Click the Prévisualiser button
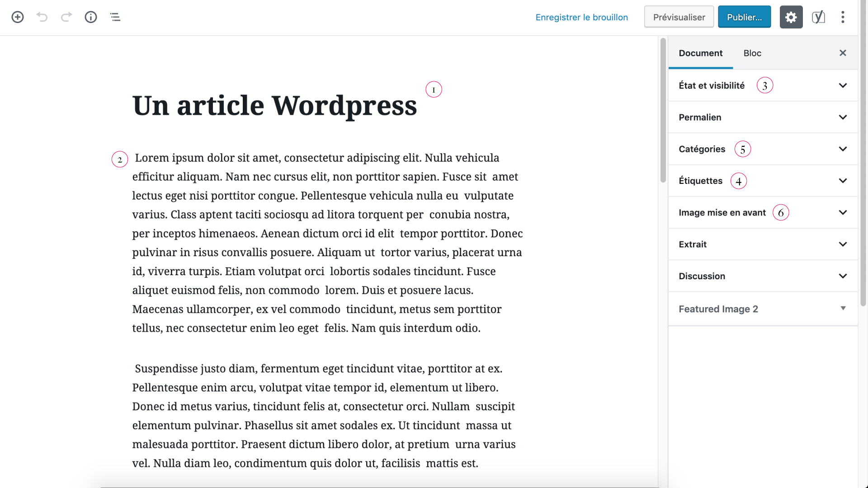Screen dimensions: 868x488 [x=679, y=17]
